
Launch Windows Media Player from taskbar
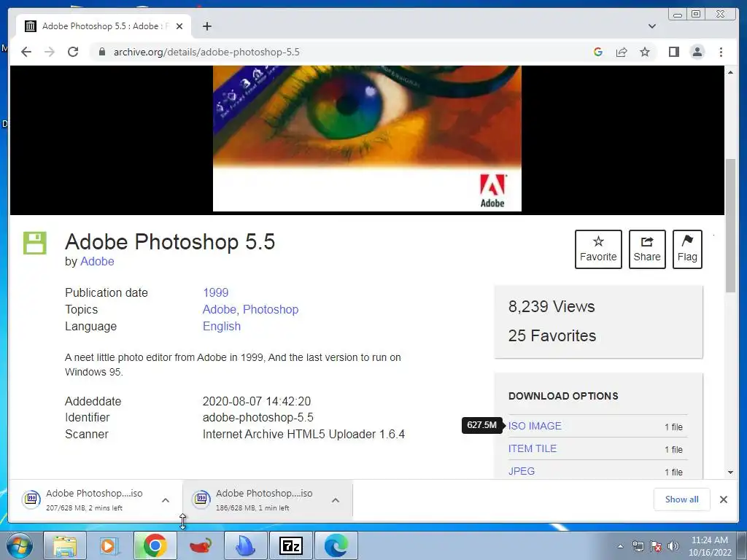[x=109, y=545]
